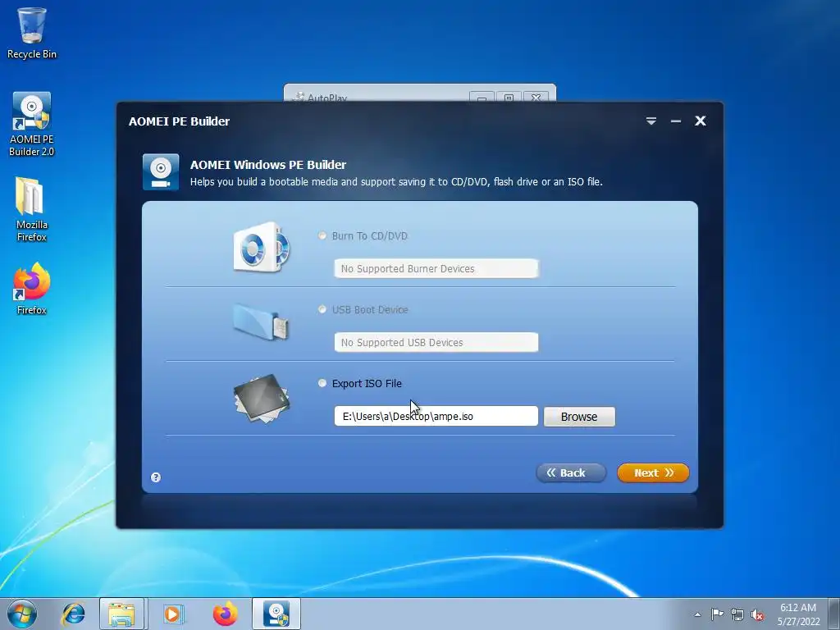Open the AOMEI PE Builder title menu arrow
840x630 pixels.
pos(651,121)
